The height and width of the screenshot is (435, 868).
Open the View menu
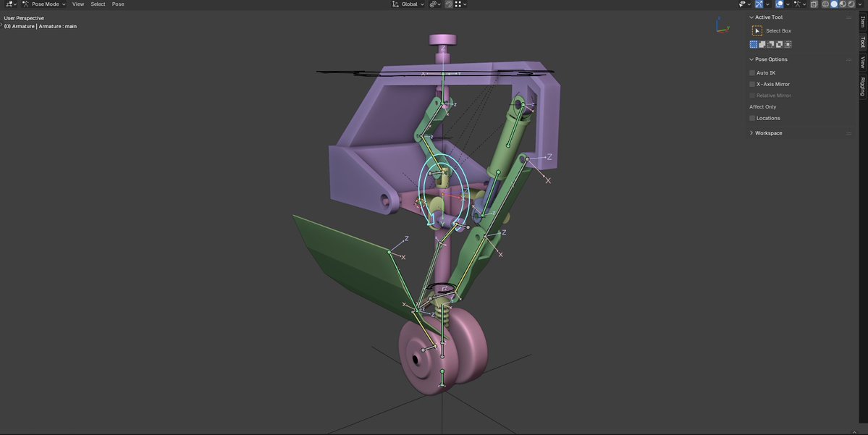coord(78,4)
